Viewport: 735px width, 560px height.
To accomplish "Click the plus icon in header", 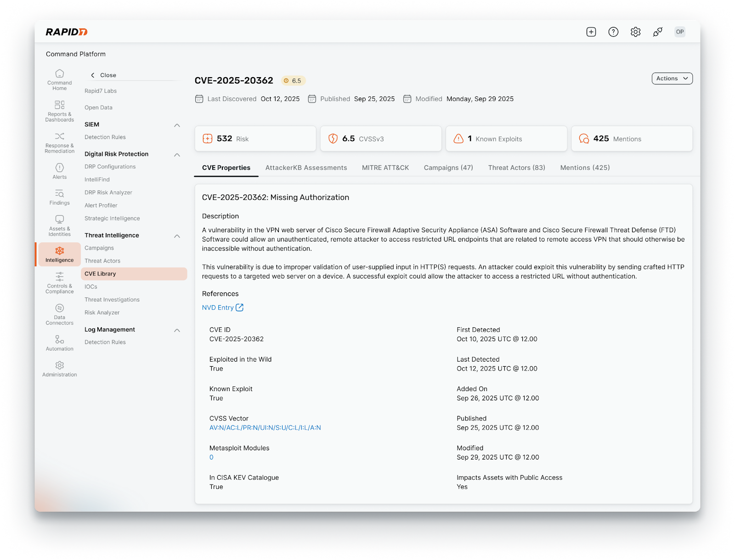I will [591, 32].
